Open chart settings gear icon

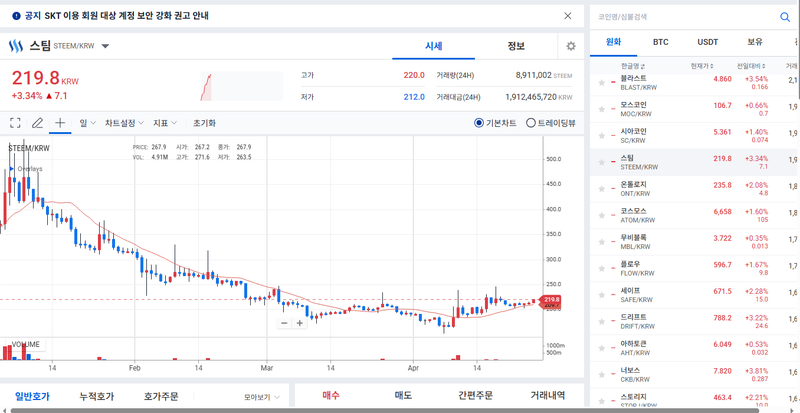point(571,46)
